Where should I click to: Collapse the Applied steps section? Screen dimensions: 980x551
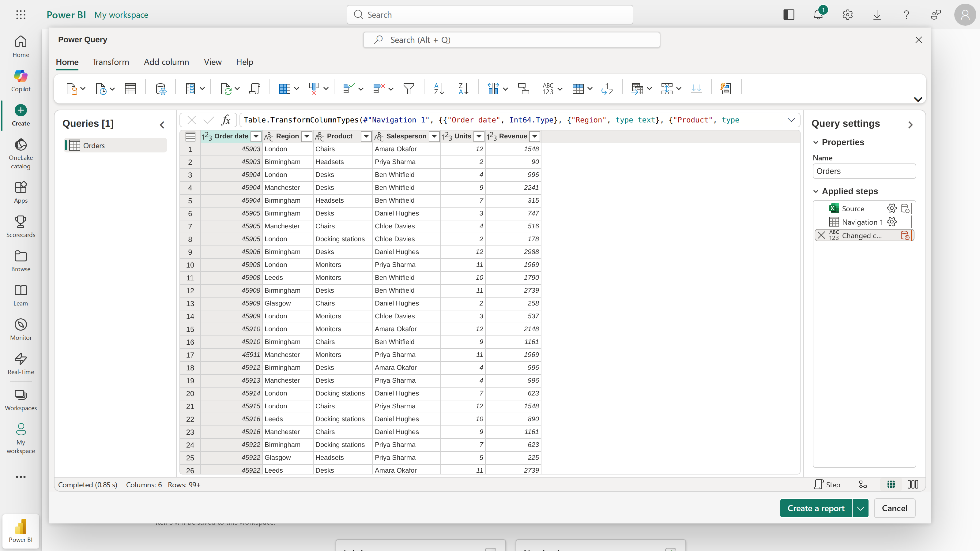point(816,191)
